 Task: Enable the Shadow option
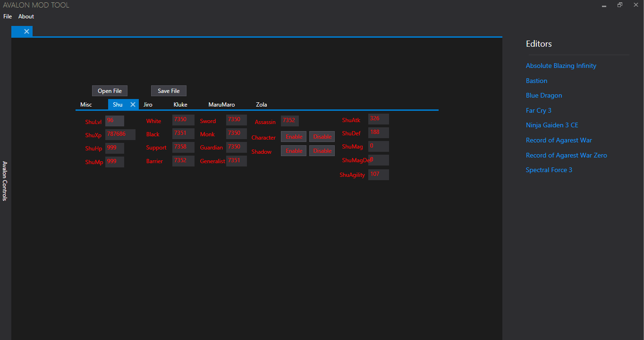tap(294, 151)
